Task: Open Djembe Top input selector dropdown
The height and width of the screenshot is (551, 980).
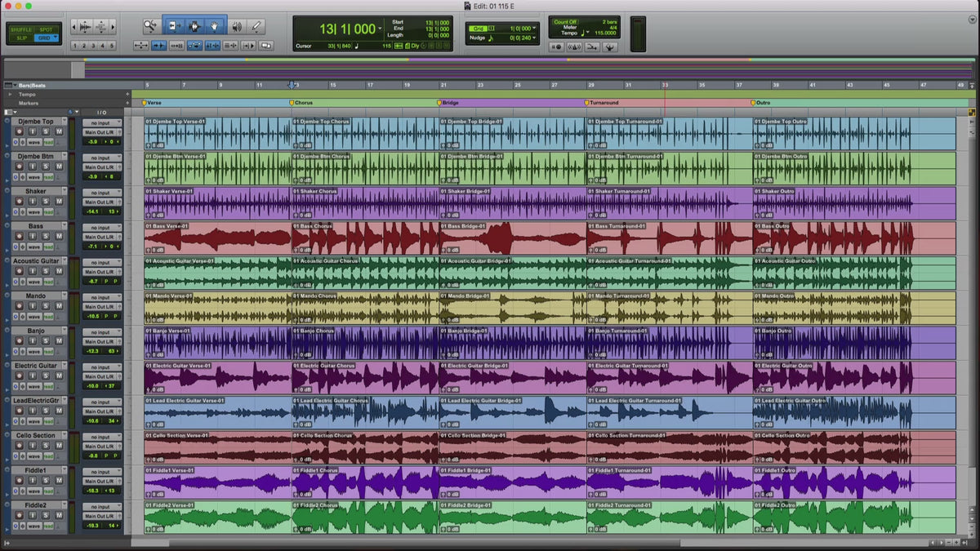Action: [x=101, y=123]
